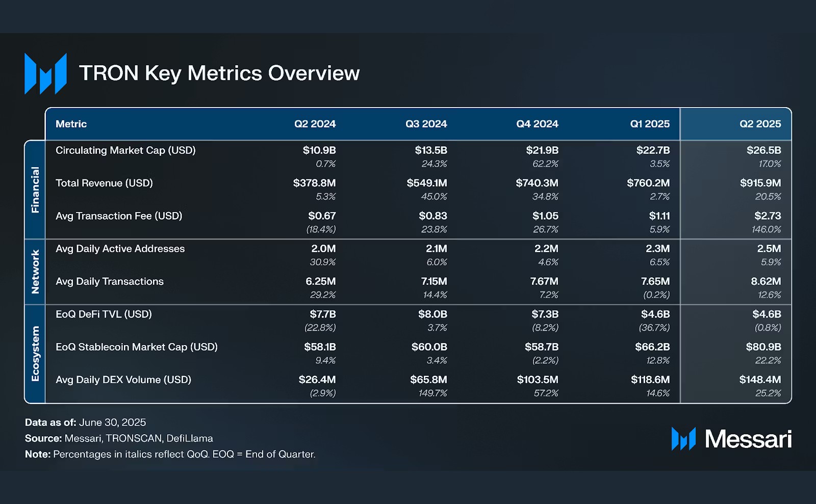Click the $22.7B market cap value

coord(653,150)
